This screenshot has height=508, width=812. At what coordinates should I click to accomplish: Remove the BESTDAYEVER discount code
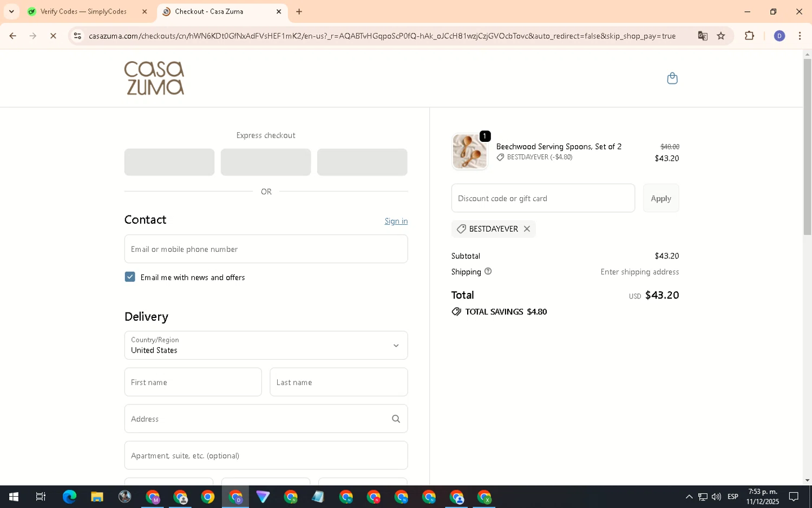click(x=527, y=229)
